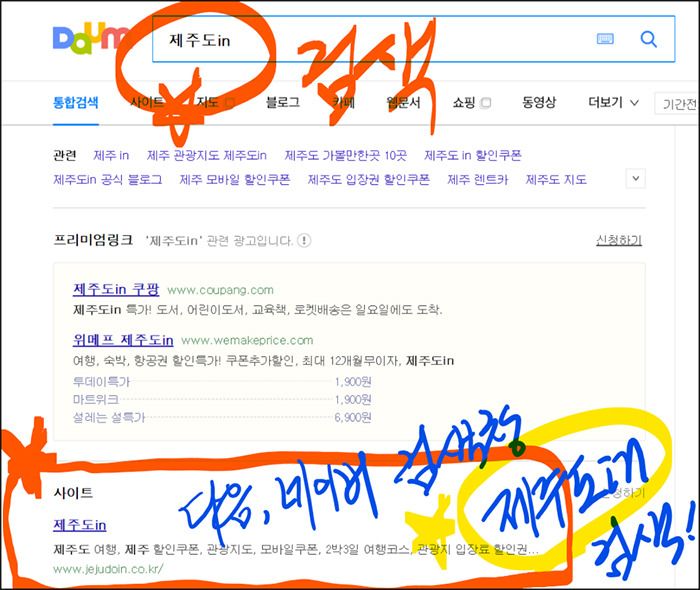The image size is (700, 590).
Task: Click the search box containing 제주도in
Action: coord(413,39)
